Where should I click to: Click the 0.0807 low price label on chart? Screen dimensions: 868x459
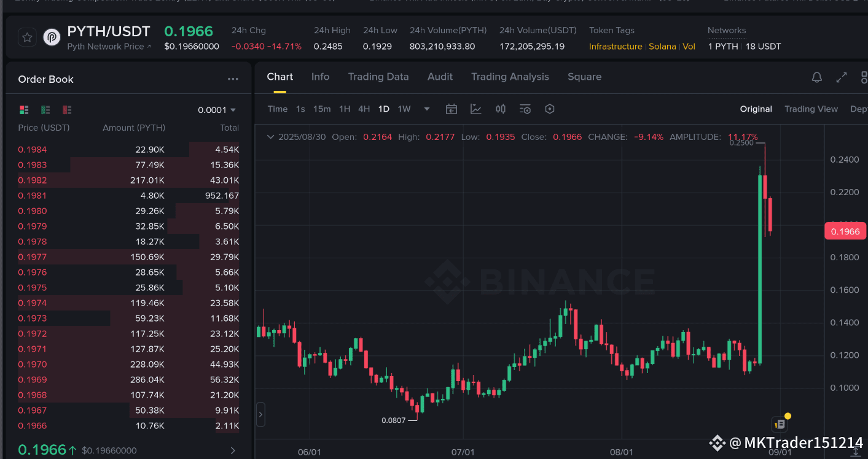click(x=394, y=420)
